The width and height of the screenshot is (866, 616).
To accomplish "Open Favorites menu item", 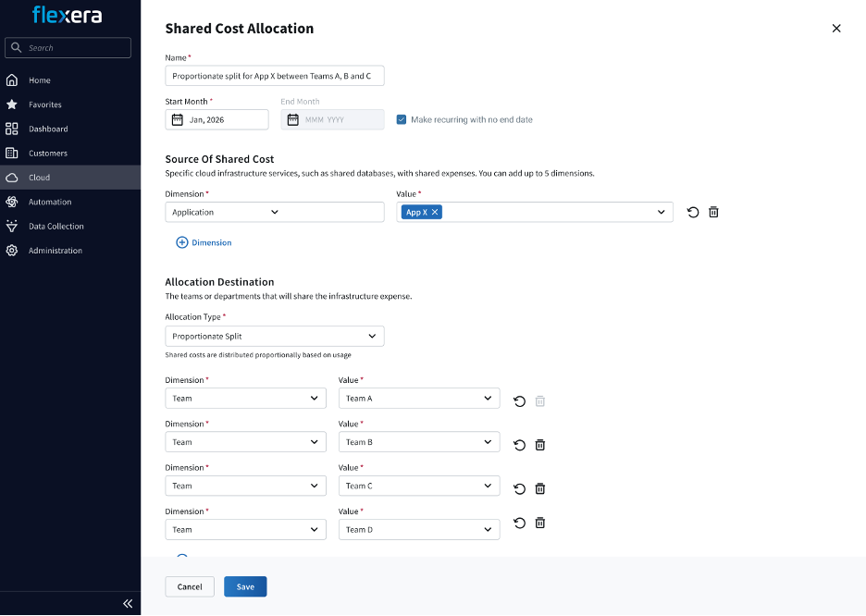I will coord(70,105).
